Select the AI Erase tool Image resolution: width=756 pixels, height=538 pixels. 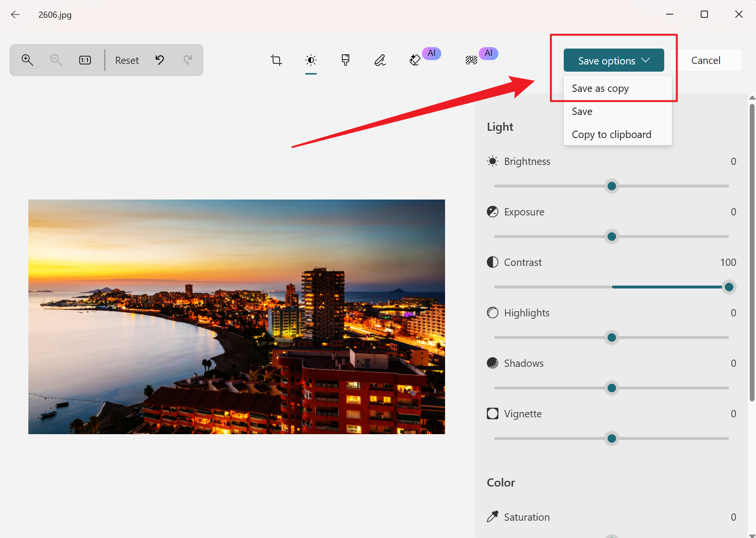click(415, 60)
